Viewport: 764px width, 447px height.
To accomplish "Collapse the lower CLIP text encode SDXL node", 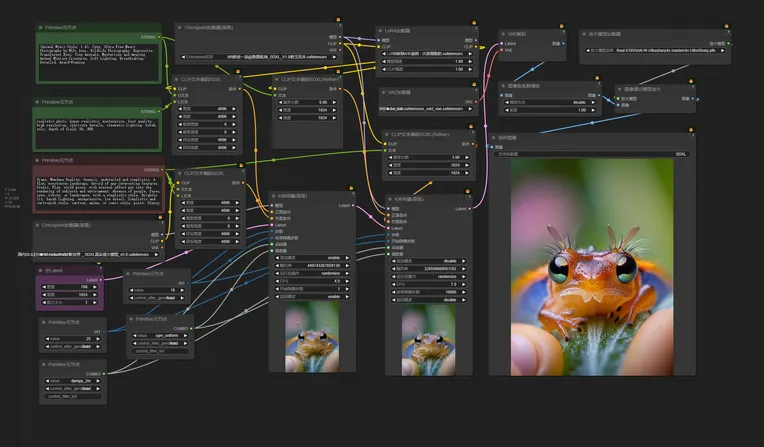I will [x=180, y=174].
